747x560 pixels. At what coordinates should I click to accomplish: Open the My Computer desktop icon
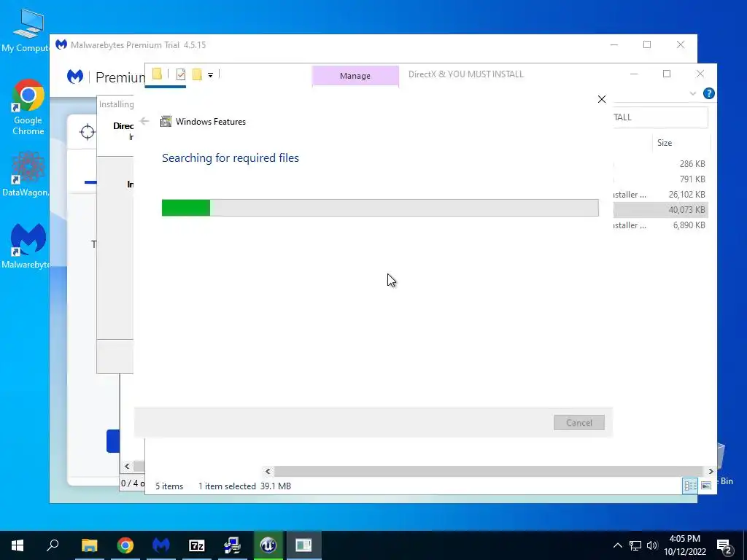pyautogui.click(x=27, y=31)
